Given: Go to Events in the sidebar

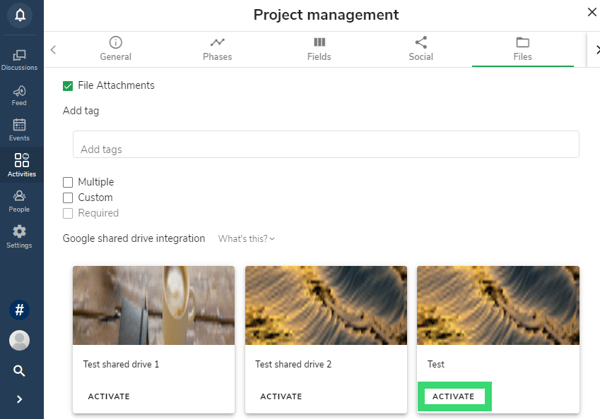Looking at the screenshot, I should click(x=19, y=130).
